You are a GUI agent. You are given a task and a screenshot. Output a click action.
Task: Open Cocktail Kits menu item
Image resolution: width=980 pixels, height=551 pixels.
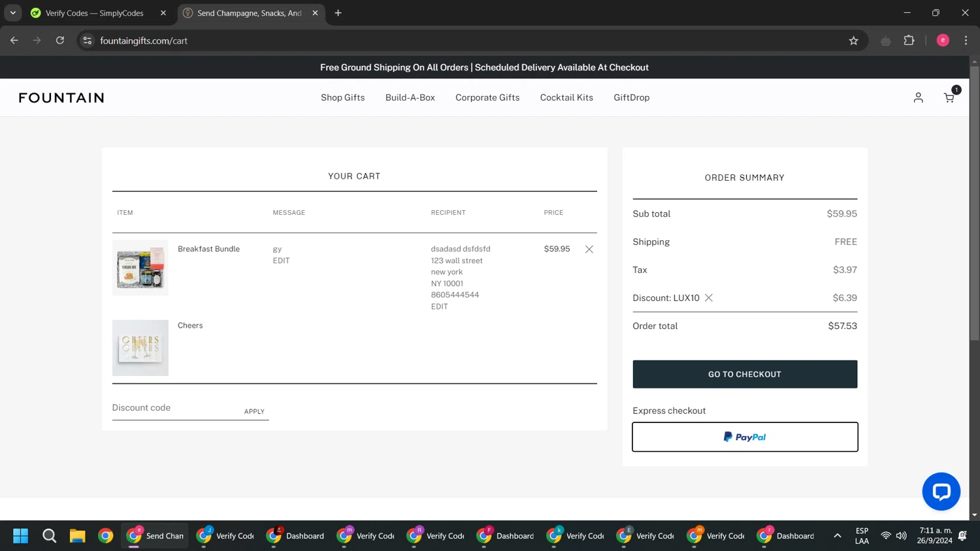point(566,98)
